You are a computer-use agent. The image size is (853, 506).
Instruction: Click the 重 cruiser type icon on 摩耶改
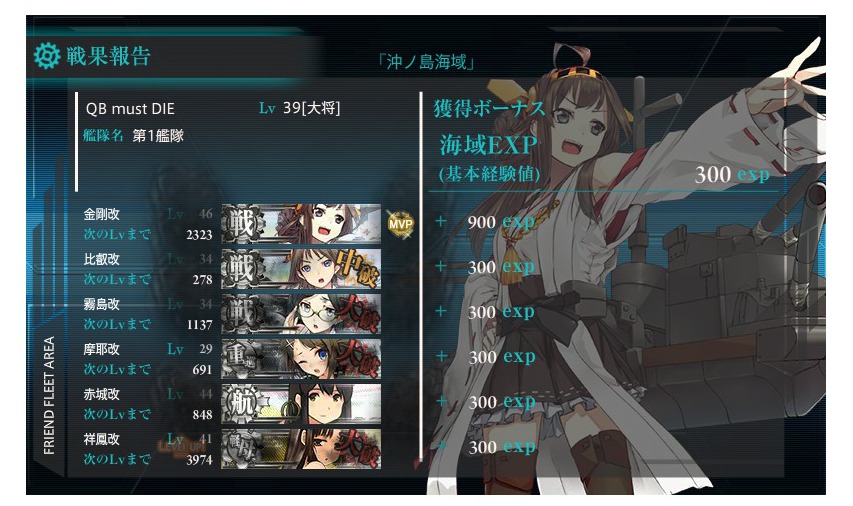240,359
